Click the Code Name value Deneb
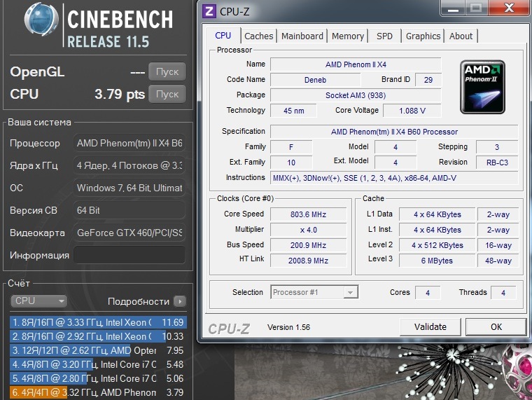The width and height of the screenshot is (532, 400). pos(315,80)
